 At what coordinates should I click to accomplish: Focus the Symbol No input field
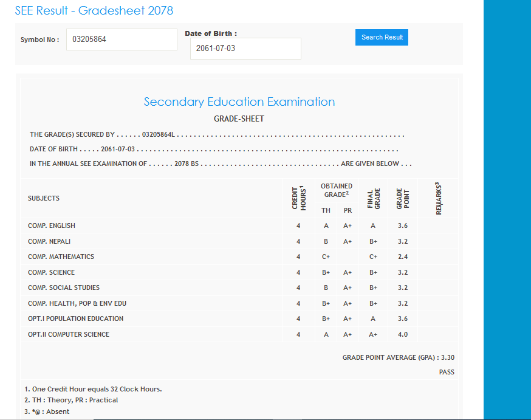click(x=122, y=40)
